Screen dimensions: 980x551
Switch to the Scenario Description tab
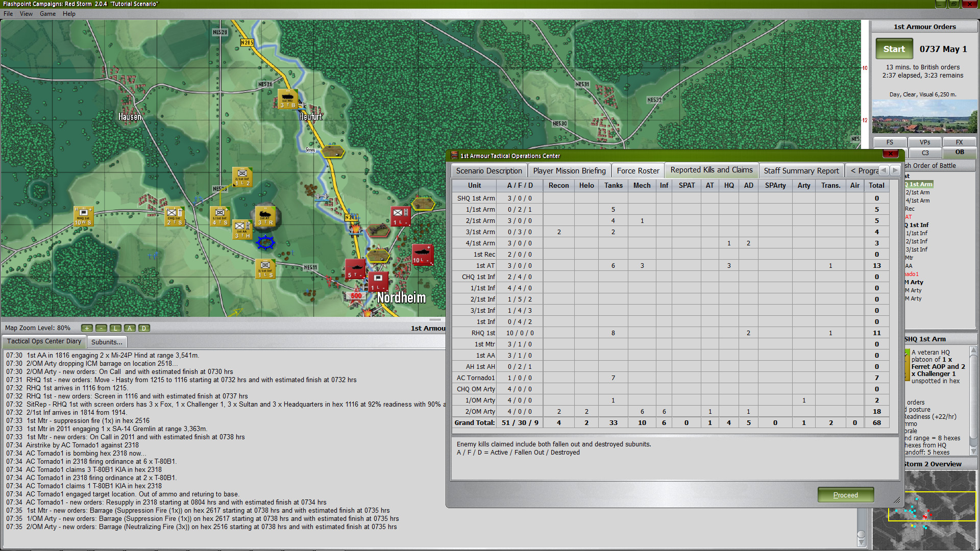point(489,171)
